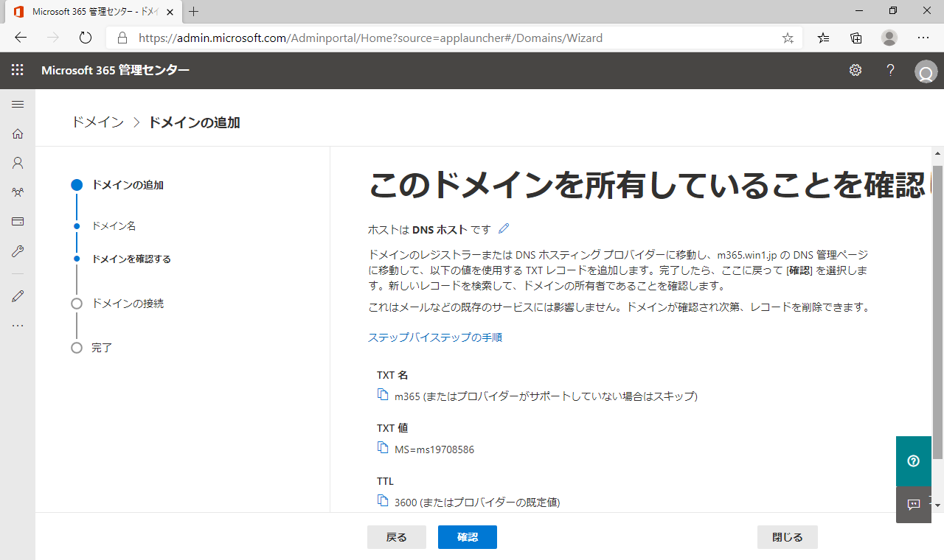Reload the page
944x560 pixels.
coord(85,38)
